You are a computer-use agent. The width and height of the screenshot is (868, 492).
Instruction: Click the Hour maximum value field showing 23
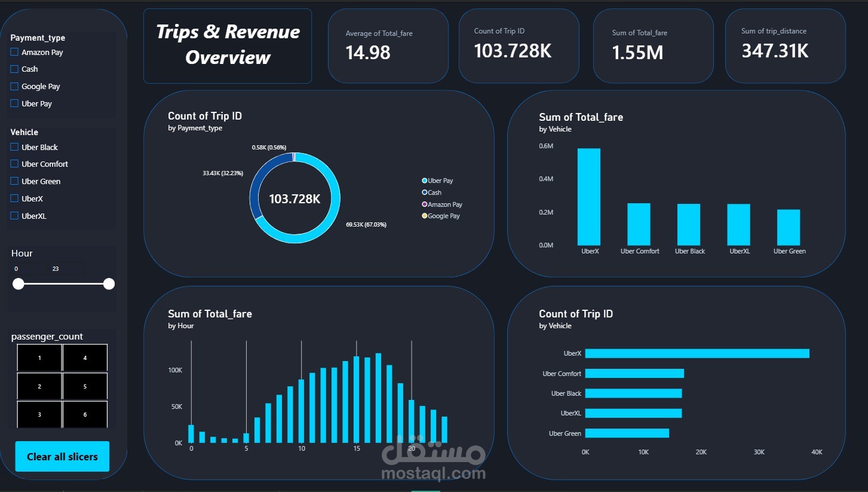(67, 269)
